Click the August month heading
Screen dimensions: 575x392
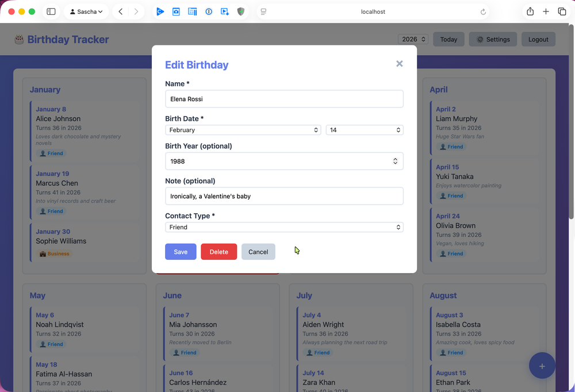click(443, 295)
